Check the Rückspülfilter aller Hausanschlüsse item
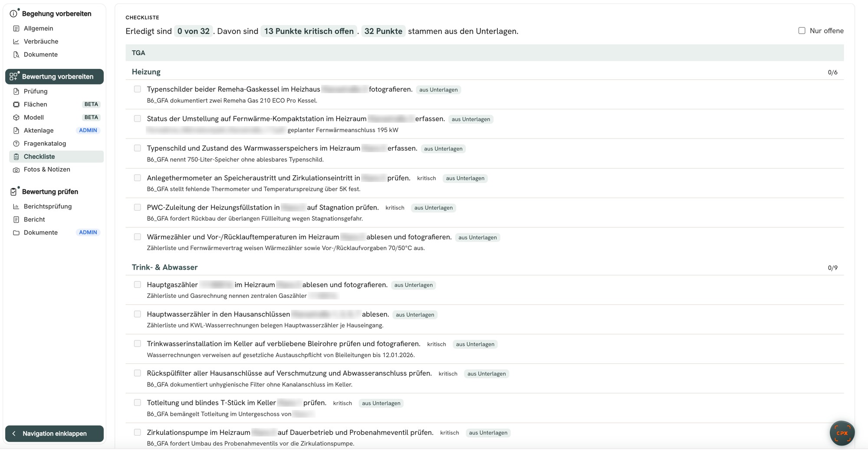Screen dimensions: 868x450 [x=137, y=373]
